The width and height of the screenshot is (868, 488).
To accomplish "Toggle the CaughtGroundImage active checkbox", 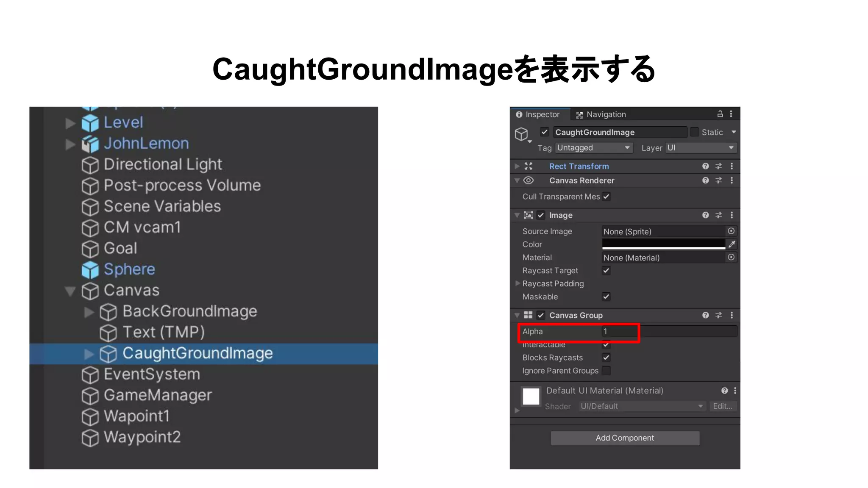I will pos(545,132).
